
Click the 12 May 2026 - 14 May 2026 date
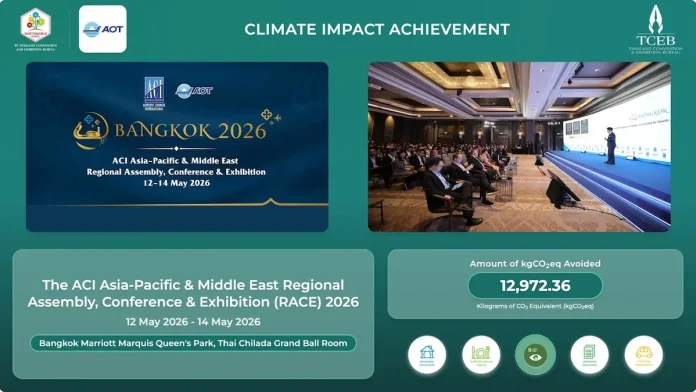(x=193, y=322)
